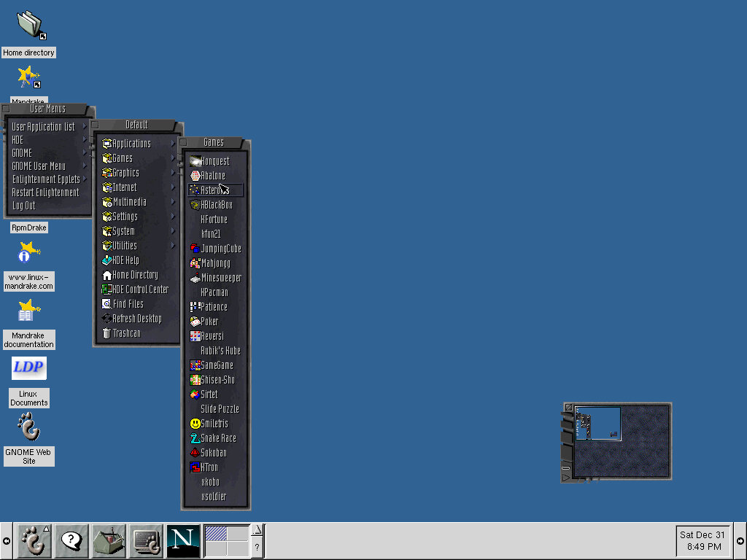The image size is (747, 560).
Task: Switch to the top-left desktop in panel pager
Action: [215, 533]
